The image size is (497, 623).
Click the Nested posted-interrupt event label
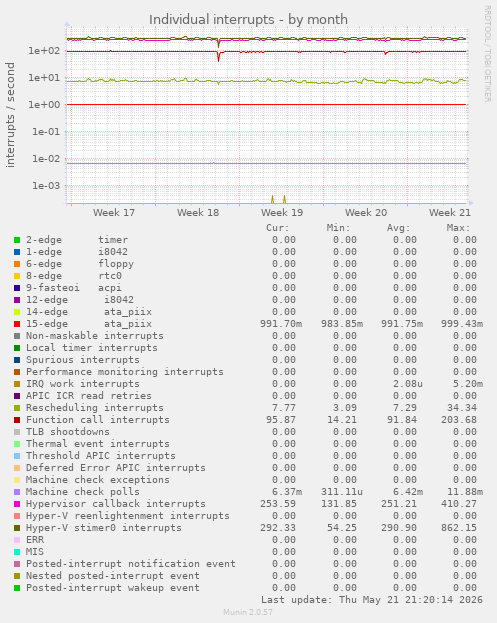click(113, 576)
